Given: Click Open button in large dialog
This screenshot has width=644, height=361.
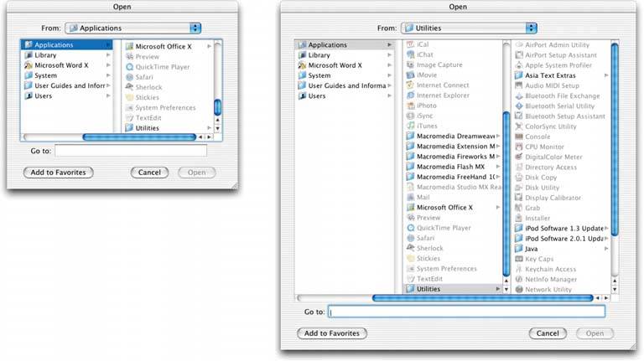Looking at the screenshot, I should 595,333.
